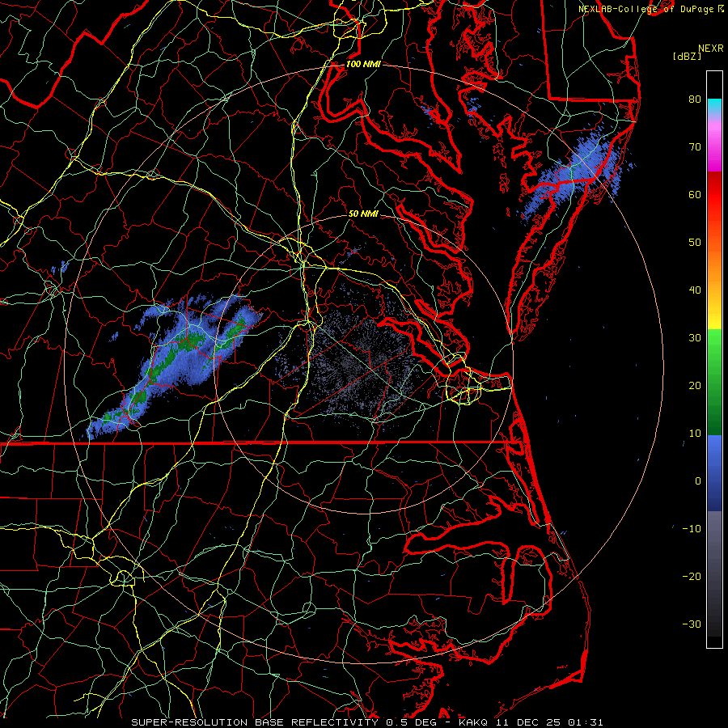Click the 50 NMI range ring label
The height and width of the screenshot is (728, 728).
tap(363, 214)
